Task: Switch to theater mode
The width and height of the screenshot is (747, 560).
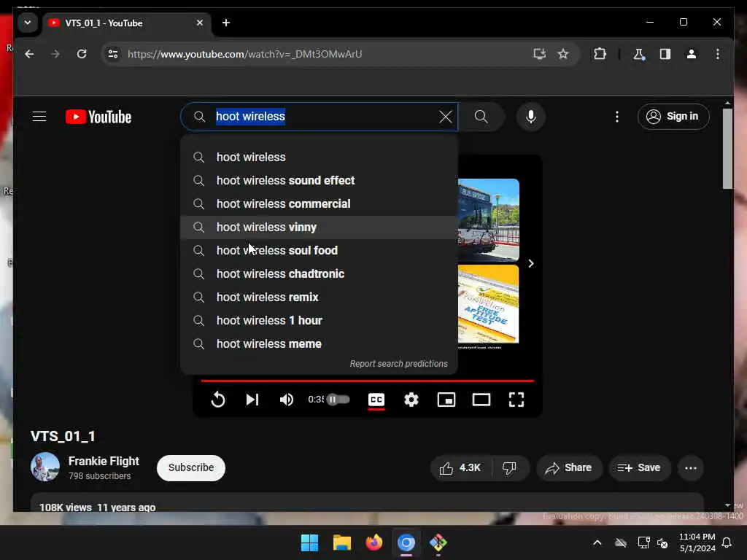Action: click(481, 400)
